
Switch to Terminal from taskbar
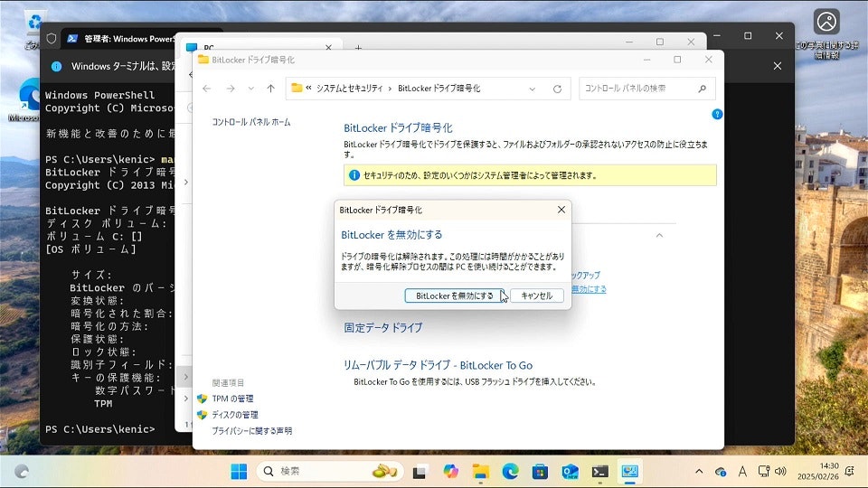coord(599,472)
